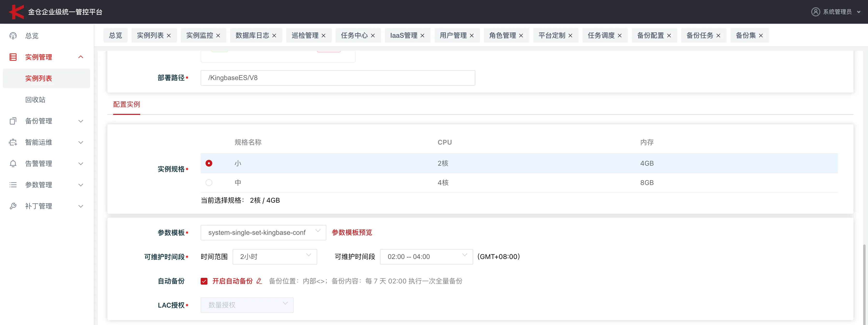Open the 补丁管理 sidebar icon
The image size is (868, 325).
click(x=13, y=206)
